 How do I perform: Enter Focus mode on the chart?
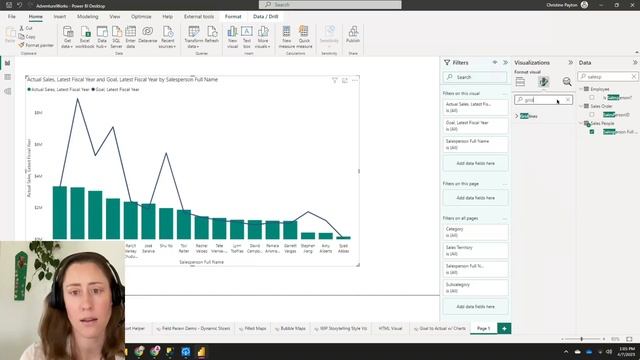point(345,80)
